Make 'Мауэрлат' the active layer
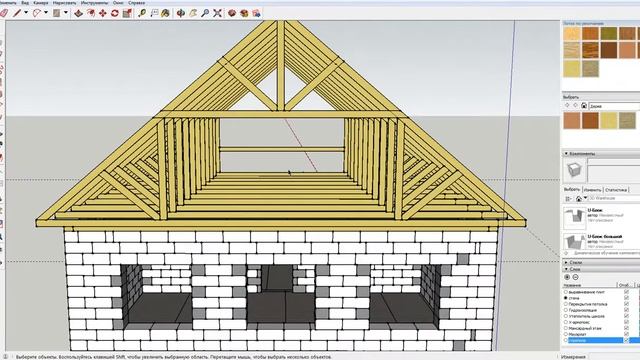 tap(566, 334)
